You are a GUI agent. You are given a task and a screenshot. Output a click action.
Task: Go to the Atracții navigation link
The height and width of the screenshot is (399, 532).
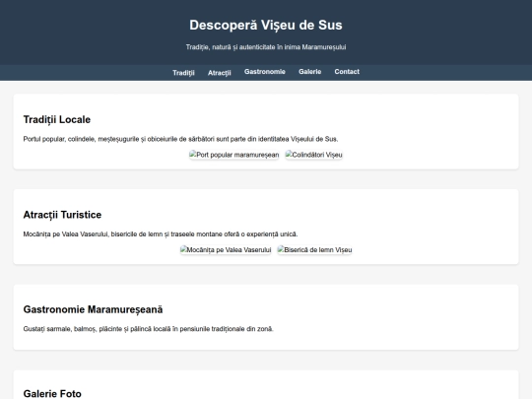tap(219, 73)
